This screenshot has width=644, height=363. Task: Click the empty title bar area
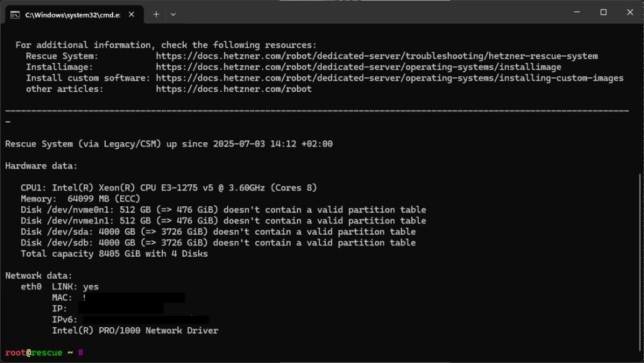(x=370, y=13)
